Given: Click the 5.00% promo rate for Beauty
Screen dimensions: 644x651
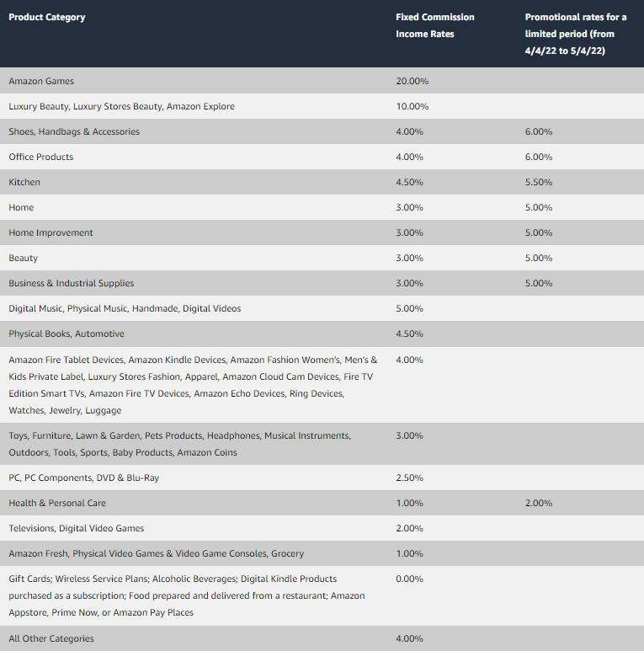Looking at the screenshot, I should click(538, 259).
